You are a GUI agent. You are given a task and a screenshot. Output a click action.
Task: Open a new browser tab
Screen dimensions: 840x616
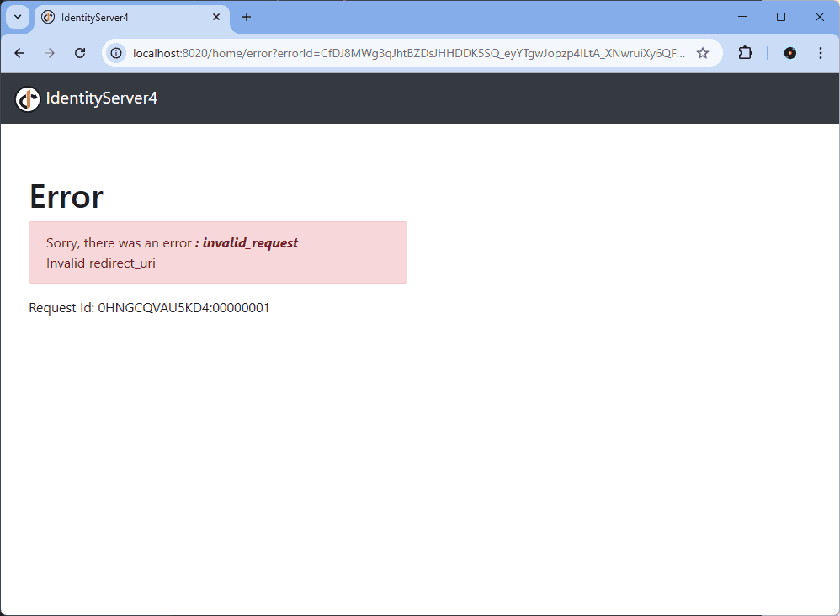pyautogui.click(x=247, y=17)
